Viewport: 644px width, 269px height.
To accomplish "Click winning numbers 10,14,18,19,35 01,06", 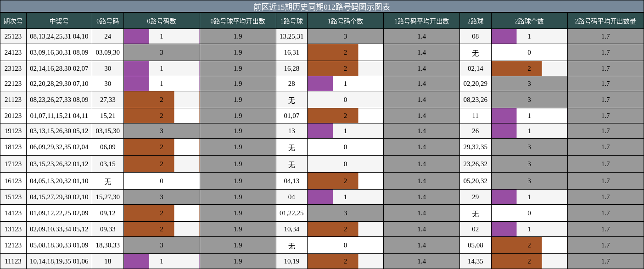I will point(59,261).
